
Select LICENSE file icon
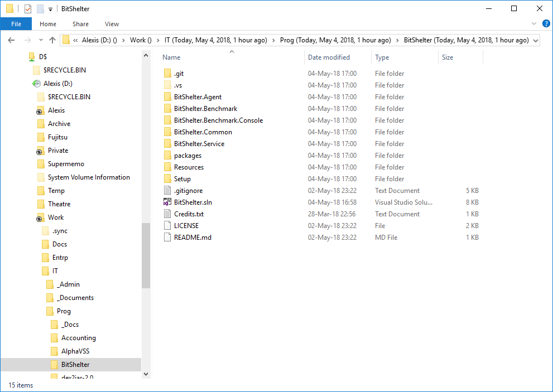(x=167, y=226)
